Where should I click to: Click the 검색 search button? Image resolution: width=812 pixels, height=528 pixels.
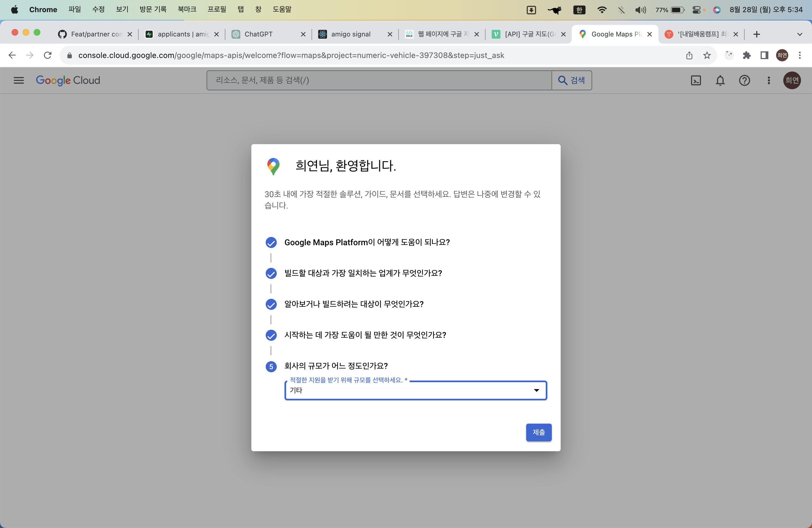click(571, 80)
